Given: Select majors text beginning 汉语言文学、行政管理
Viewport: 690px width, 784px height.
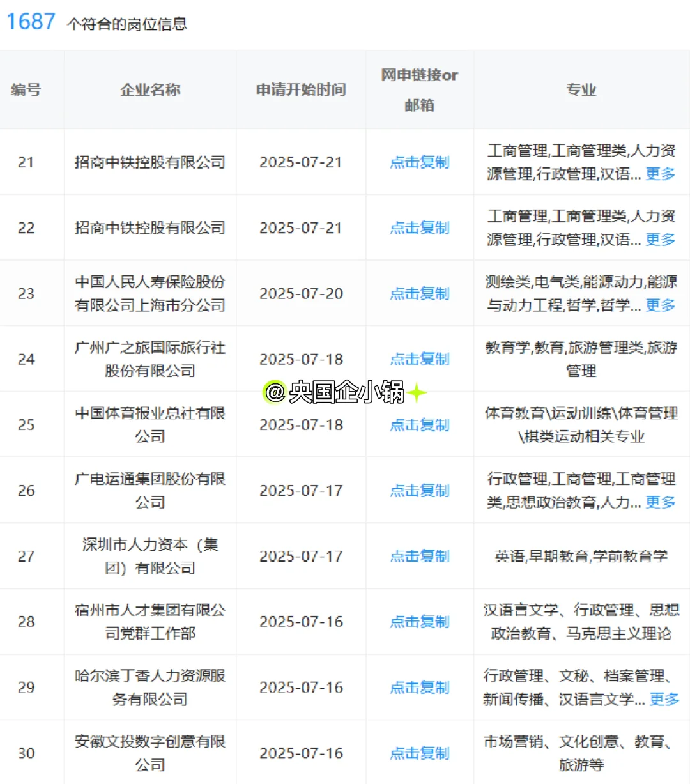Looking at the screenshot, I should click(581, 622).
